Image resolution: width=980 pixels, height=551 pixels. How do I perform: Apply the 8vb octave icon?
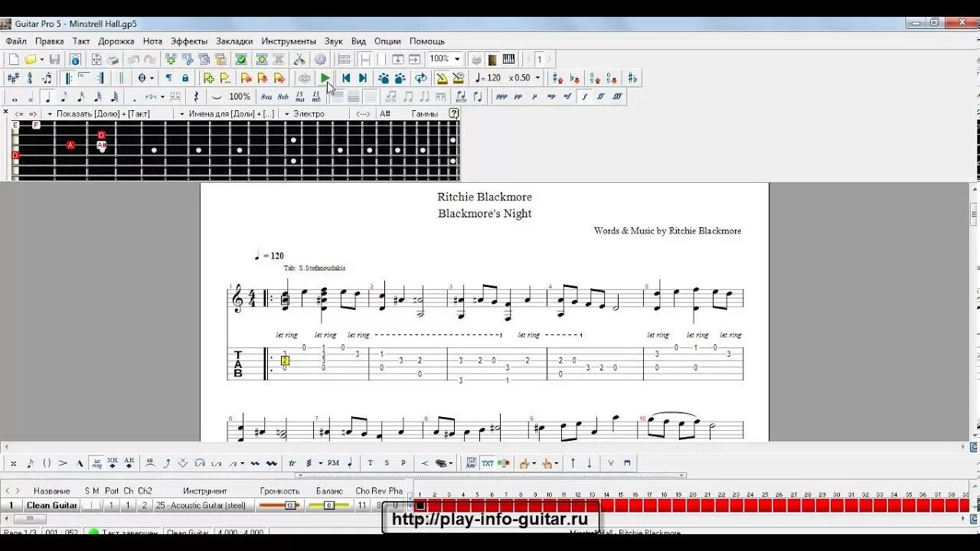(x=283, y=97)
